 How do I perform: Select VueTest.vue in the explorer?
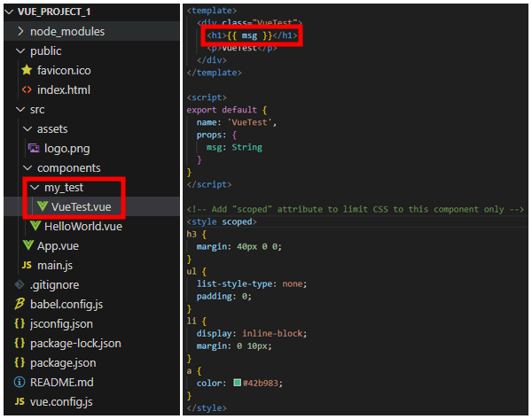pos(81,206)
